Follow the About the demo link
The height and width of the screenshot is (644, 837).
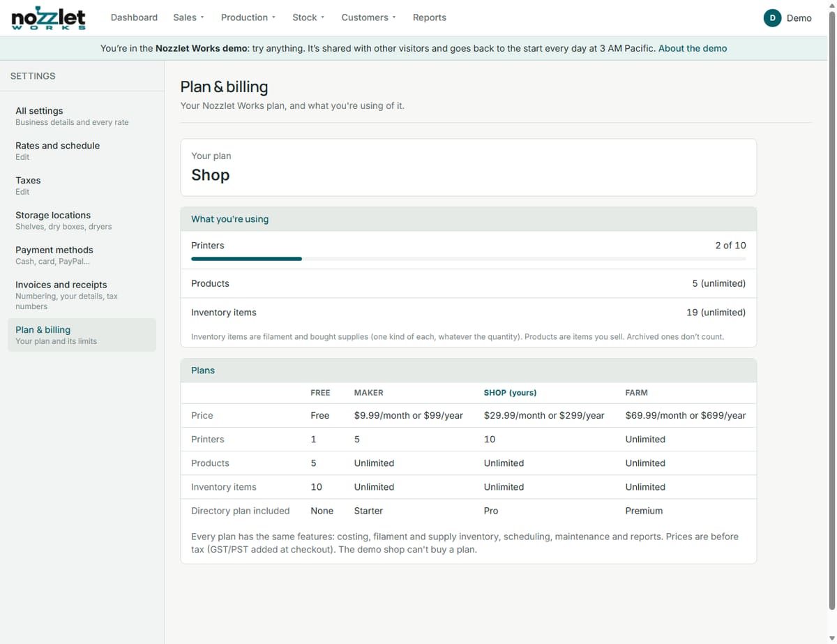click(693, 48)
